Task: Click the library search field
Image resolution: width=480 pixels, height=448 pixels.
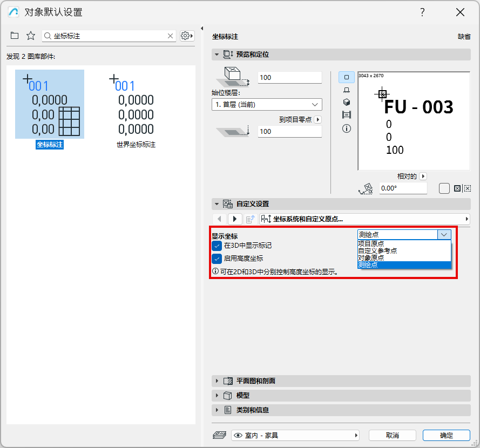Action: tap(109, 36)
